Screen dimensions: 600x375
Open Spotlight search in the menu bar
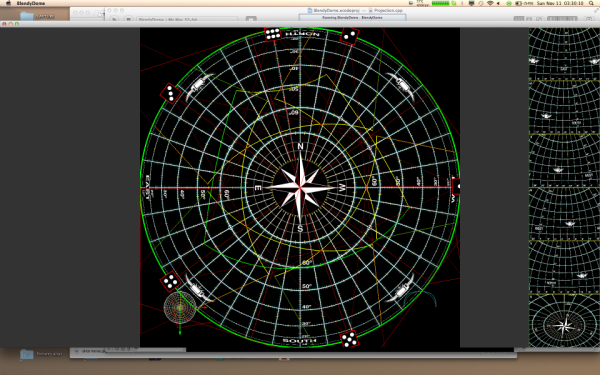(591, 3)
